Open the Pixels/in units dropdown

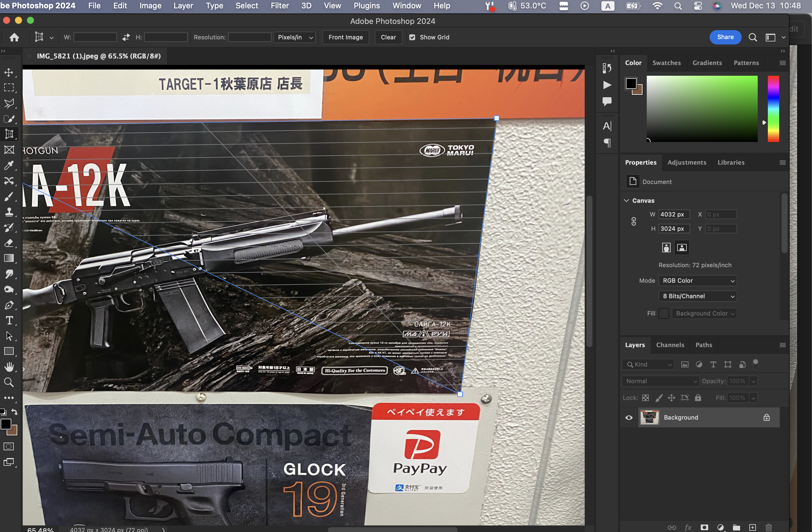pyautogui.click(x=295, y=37)
